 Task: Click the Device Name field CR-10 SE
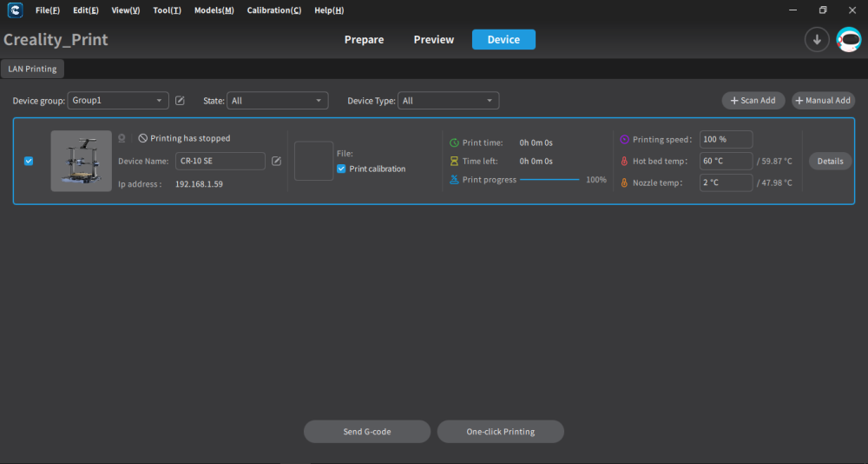coord(220,162)
